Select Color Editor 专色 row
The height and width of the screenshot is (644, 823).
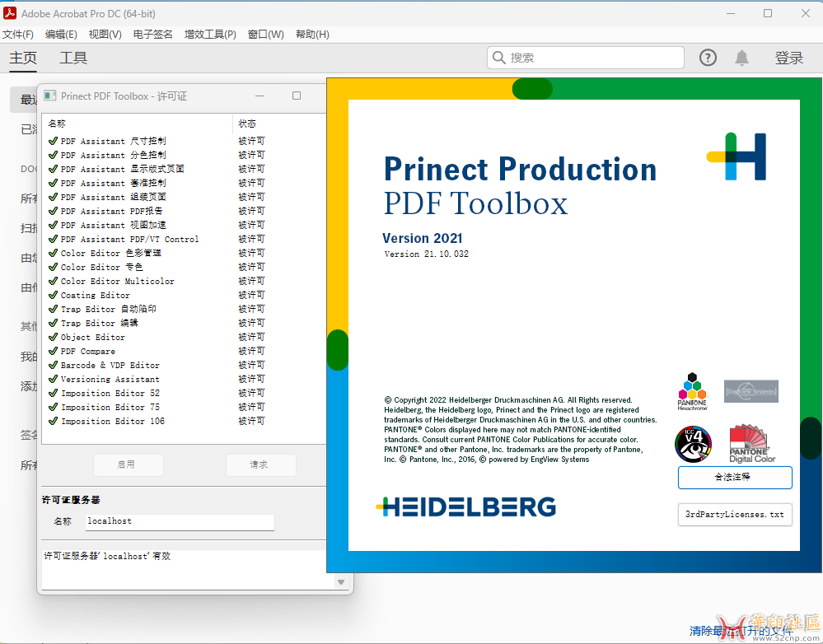click(x=185, y=267)
